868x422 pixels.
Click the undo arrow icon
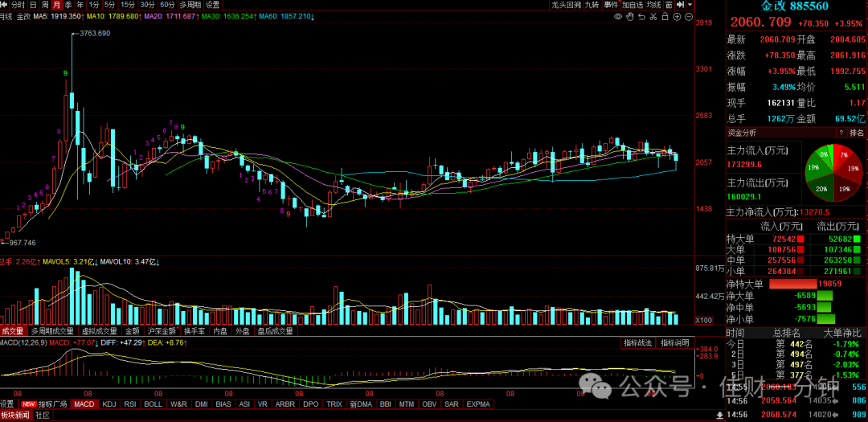click(641, 17)
